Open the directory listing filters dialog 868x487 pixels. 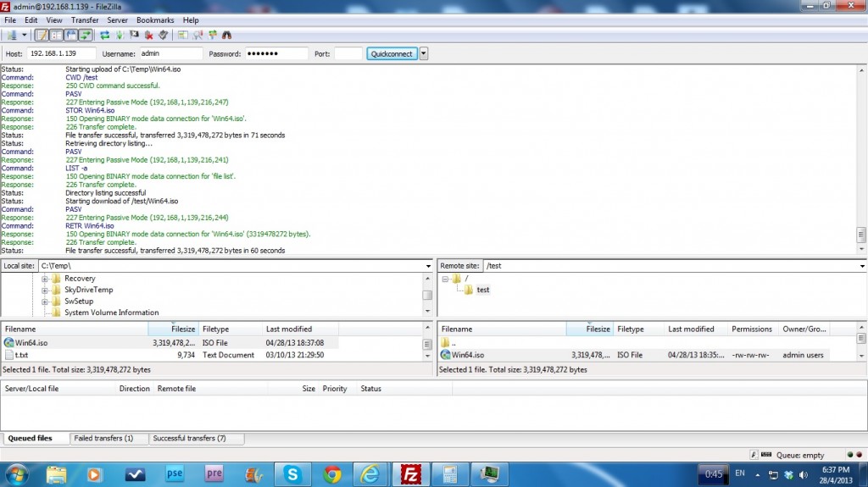pyautogui.click(x=183, y=35)
